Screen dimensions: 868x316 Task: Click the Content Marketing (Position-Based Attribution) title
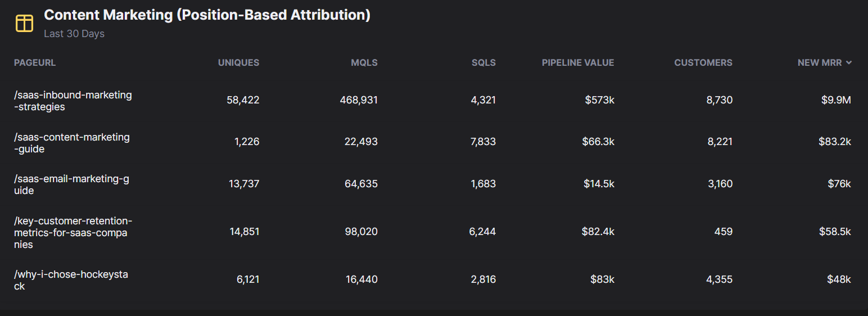point(207,15)
